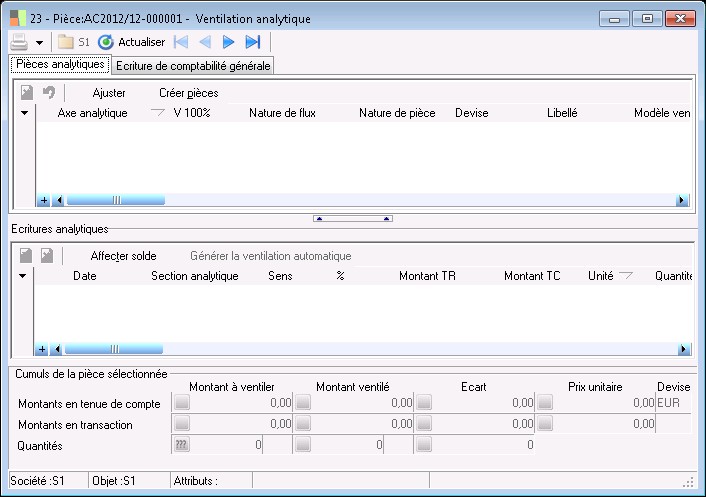Screen dimensions: 706x497
Task: Collapse the splitter between the two panels
Action: pyautogui.click(x=353, y=217)
